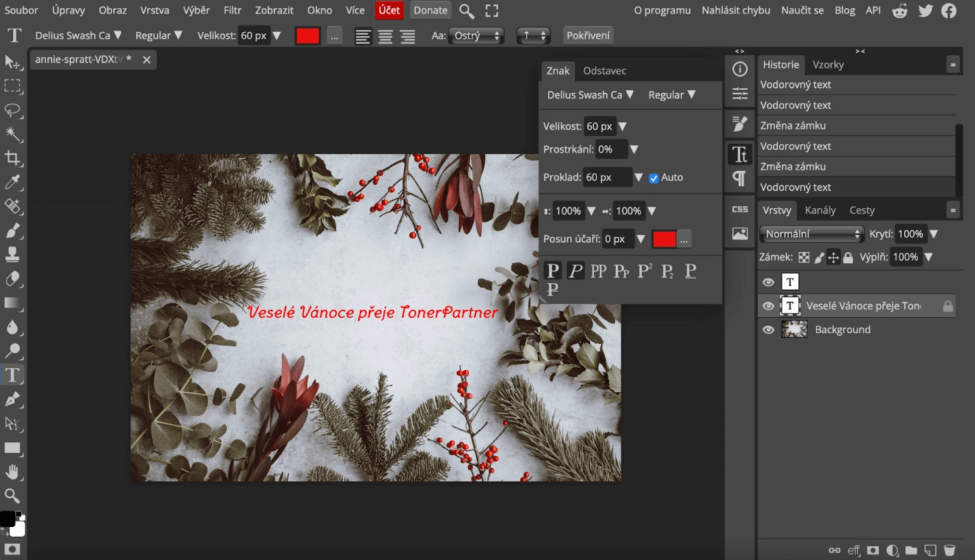Open font family dropdown in options bar
975x560 pixels.
(x=78, y=35)
